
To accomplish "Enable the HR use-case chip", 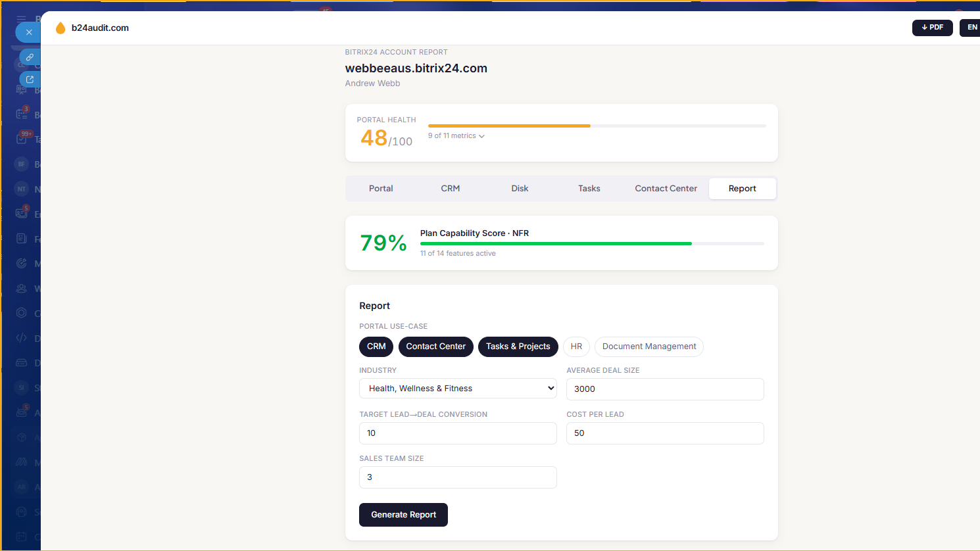I will [576, 347].
